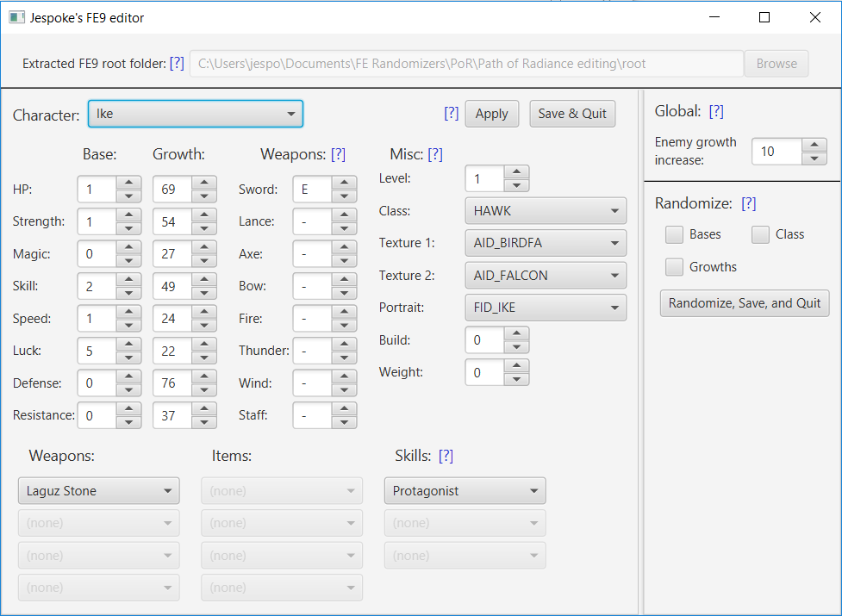Click the Apply button
Viewport: 842px width, 616px height.
point(492,114)
